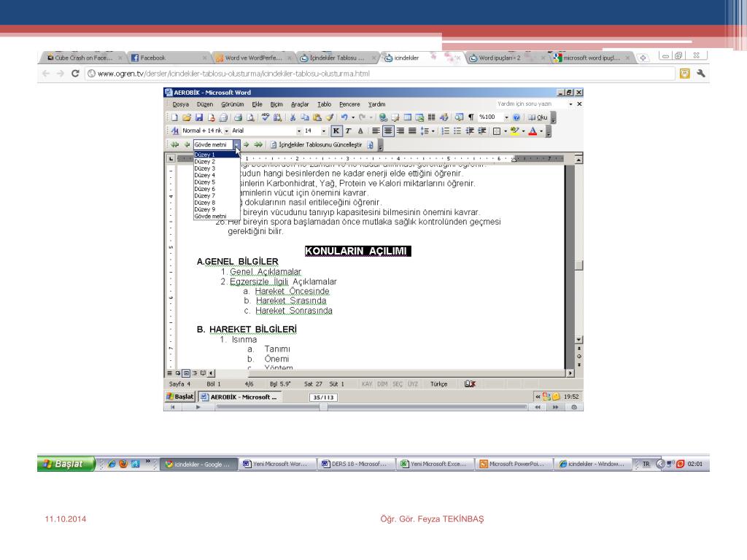Click the Paste clipboard icon
747x560 pixels.
(317, 117)
